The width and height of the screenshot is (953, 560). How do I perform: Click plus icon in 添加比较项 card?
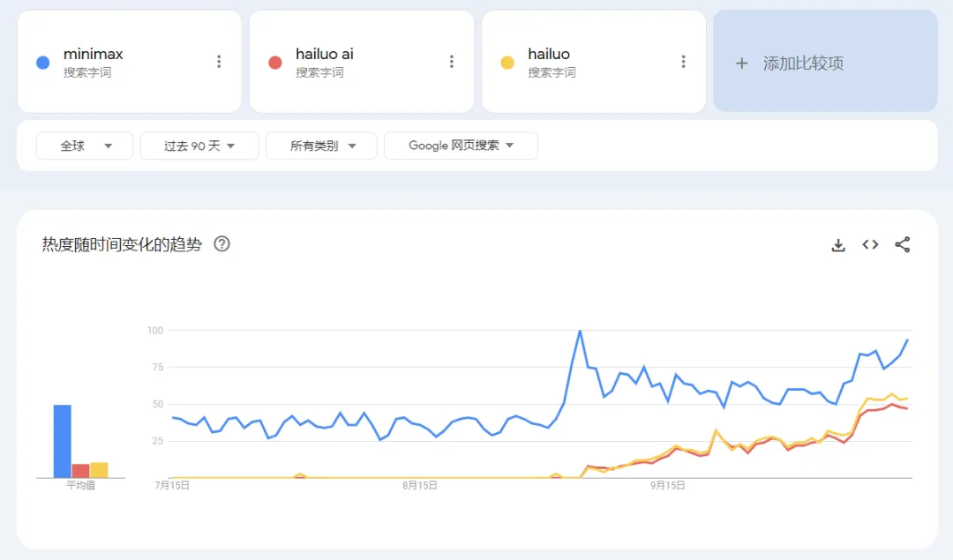(x=741, y=63)
